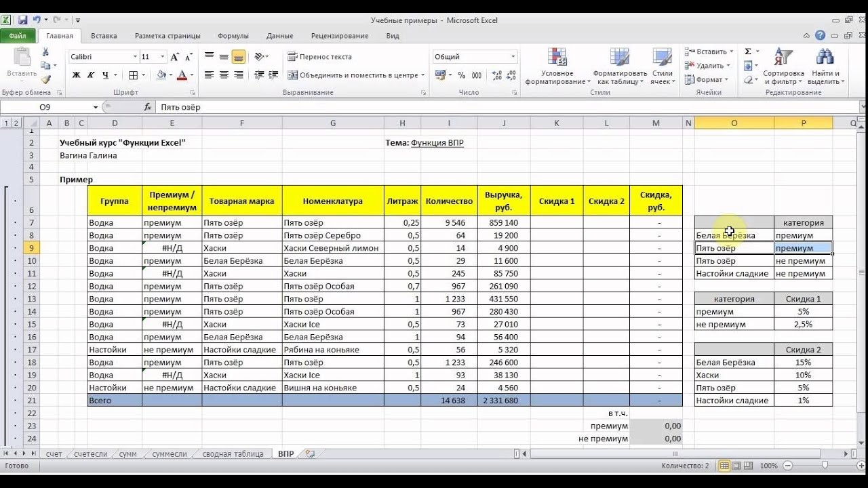This screenshot has width=868, height=488.
Task: Click Insert Worksheet icon after ВПР tab
Action: [311, 453]
